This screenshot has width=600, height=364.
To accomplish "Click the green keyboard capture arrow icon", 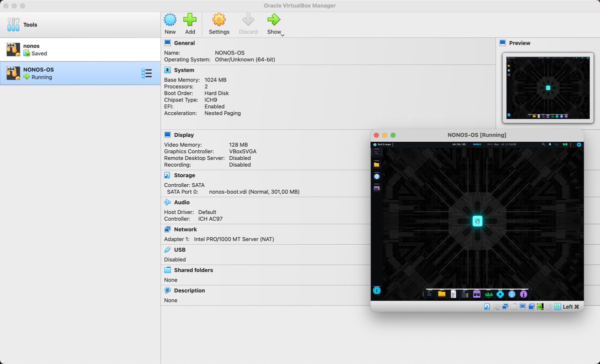I will (x=557, y=307).
